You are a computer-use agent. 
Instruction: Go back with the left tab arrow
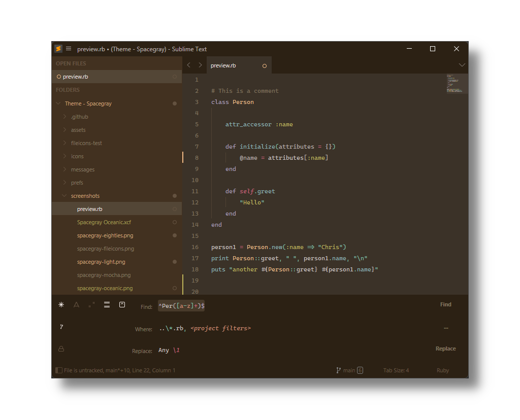coord(189,65)
